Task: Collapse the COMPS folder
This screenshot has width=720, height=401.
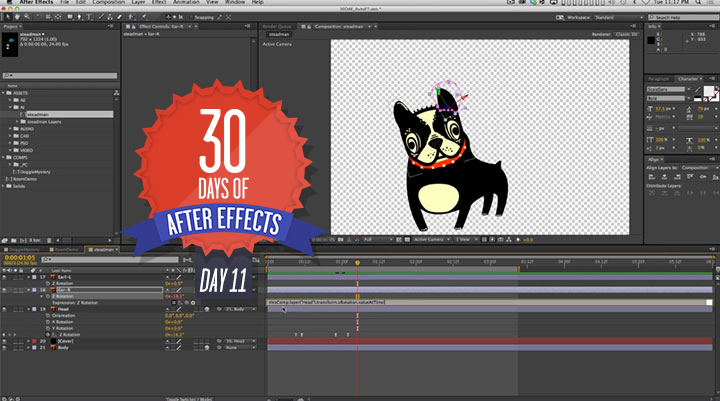Action: click(x=3, y=158)
